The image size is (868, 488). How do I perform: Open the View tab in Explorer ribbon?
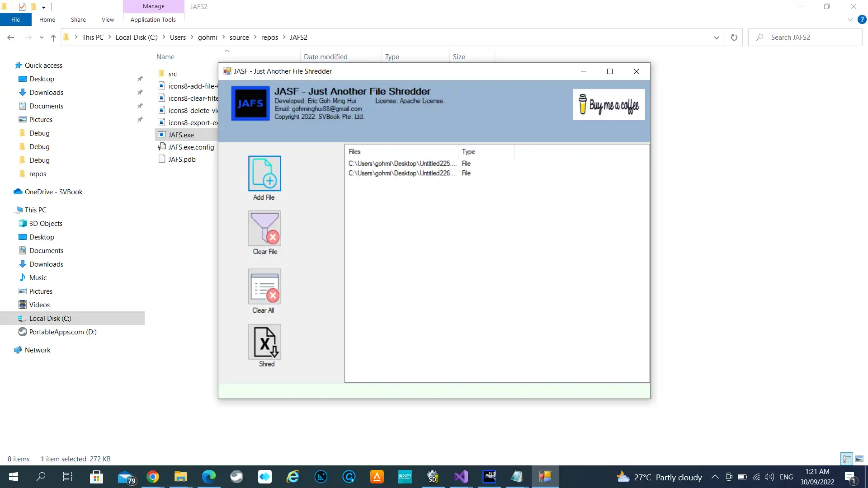(x=107, y=20)
